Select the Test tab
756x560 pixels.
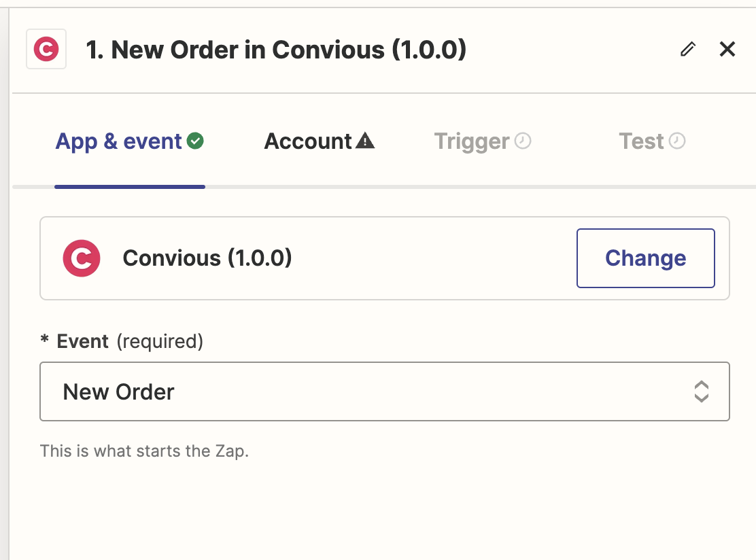tap(641, 141)
